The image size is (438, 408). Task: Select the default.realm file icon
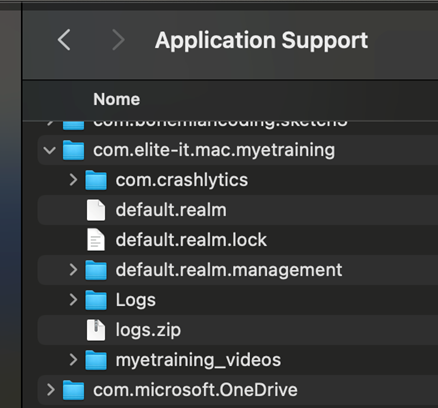(96, 210)
